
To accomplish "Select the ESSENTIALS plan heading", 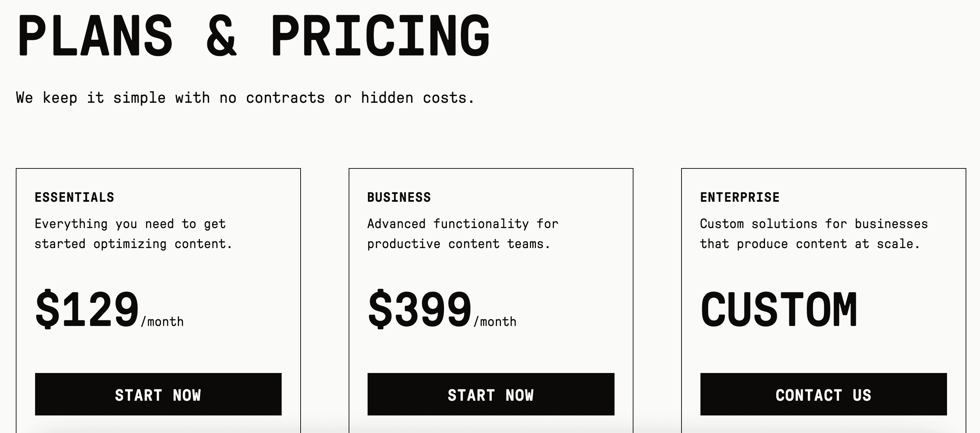I will [x=75, y=197].
